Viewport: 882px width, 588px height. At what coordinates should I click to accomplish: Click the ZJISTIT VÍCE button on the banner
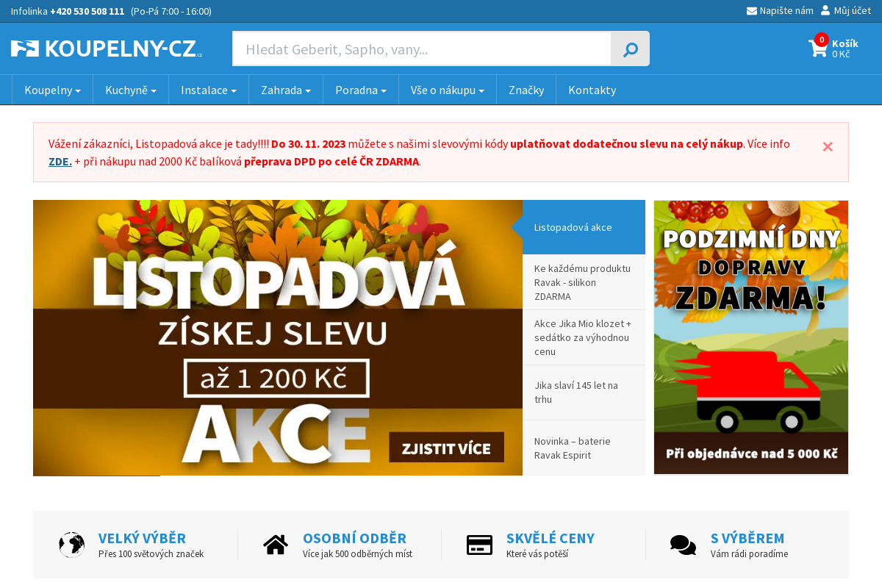(x=448, y=446)
